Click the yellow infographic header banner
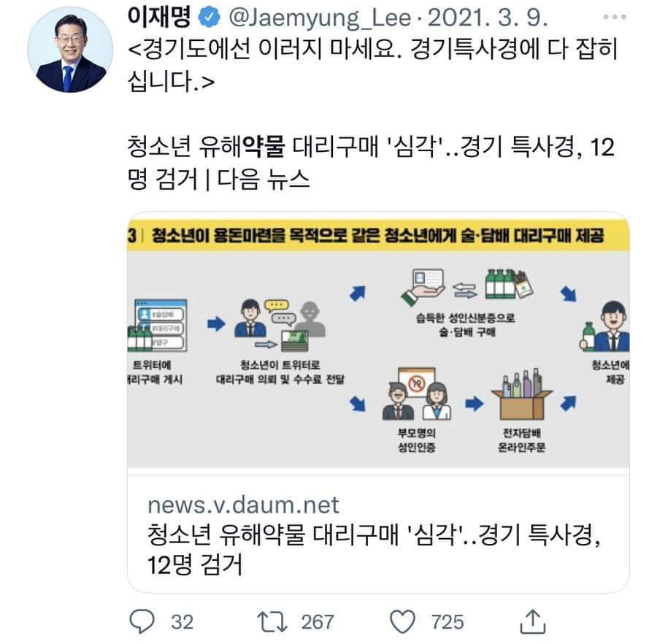Image resolution: width=657 pixels, height=644 pixels. click(x=378, y=234)
